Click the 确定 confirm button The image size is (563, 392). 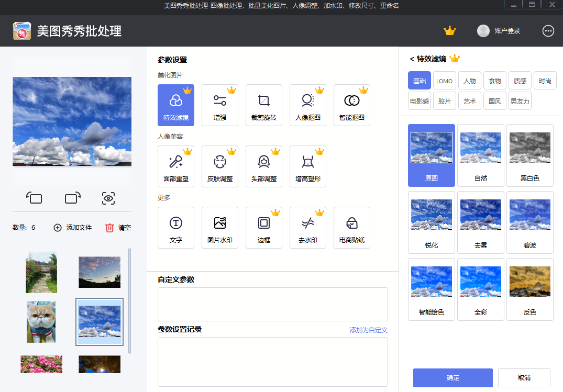452,377
